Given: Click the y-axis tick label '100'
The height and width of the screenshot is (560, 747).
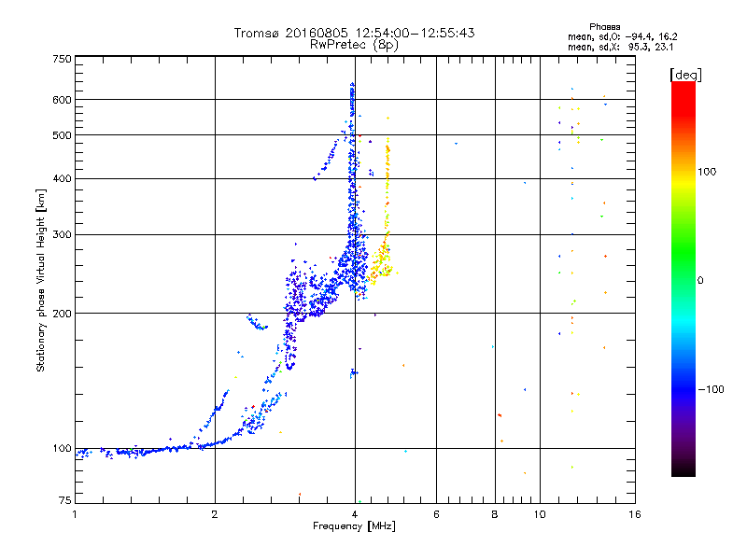Looking at the screenshot, I should pyautogui.click(x=62, y=448).
